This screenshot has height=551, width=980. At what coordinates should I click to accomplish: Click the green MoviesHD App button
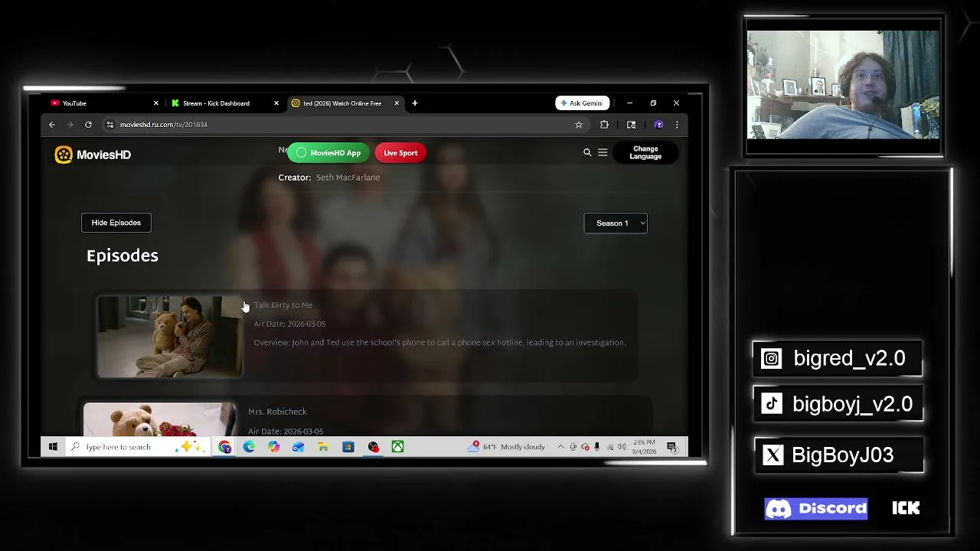pyautogui.click(x=328, y=153)
